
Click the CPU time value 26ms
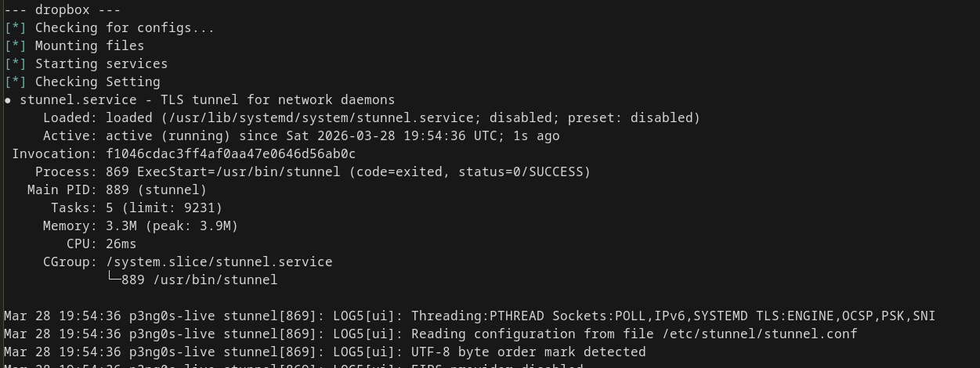click(121, 244)
